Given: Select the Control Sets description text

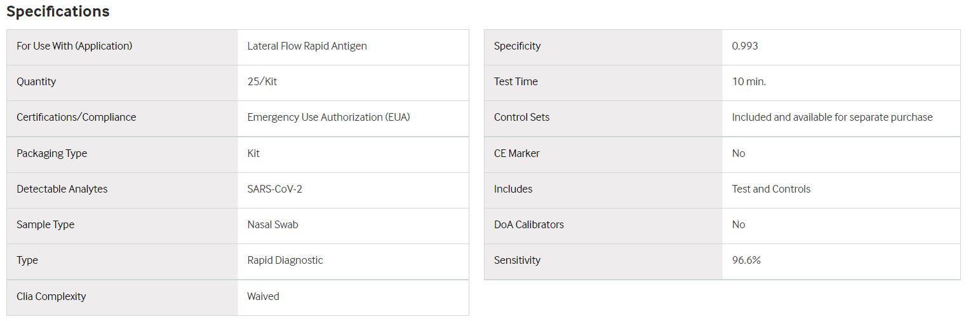Looking at the screenshot, I should [832, 117].
